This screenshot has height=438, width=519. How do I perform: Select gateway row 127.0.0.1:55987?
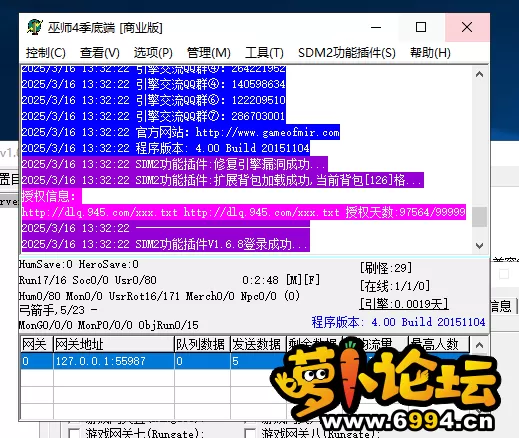pos(245,361)
